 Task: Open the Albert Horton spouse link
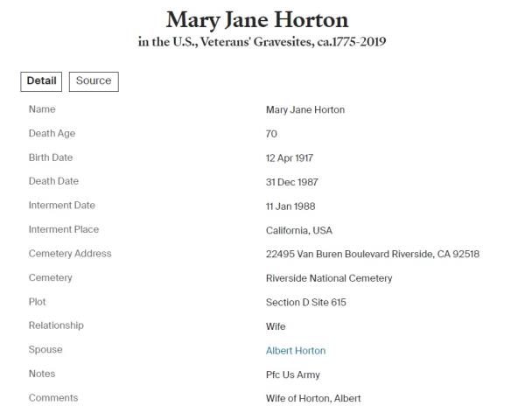[x=296, y=351]
